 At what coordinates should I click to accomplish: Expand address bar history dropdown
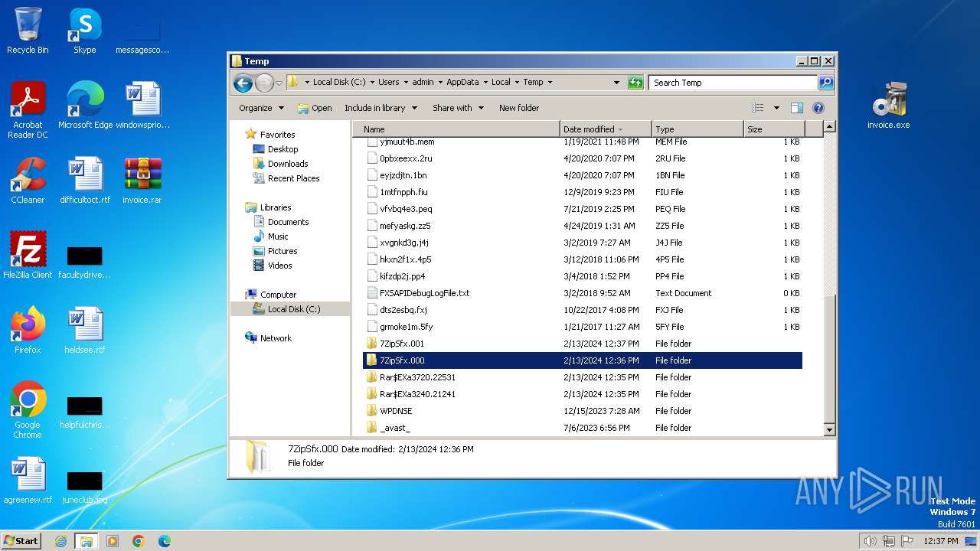[616, 83]
